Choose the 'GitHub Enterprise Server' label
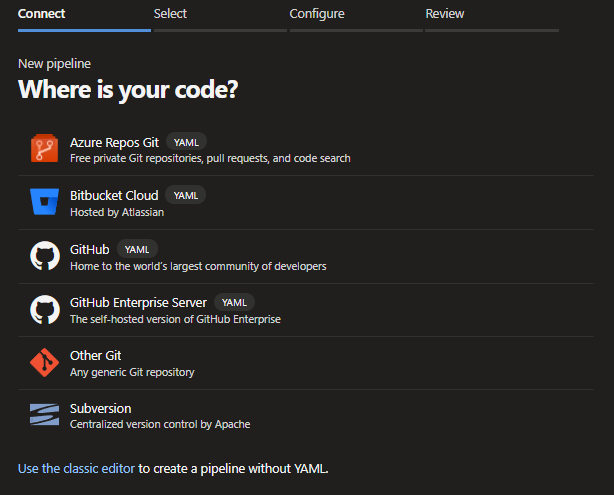Screen dimensions: 614x495 pos(138,302)
